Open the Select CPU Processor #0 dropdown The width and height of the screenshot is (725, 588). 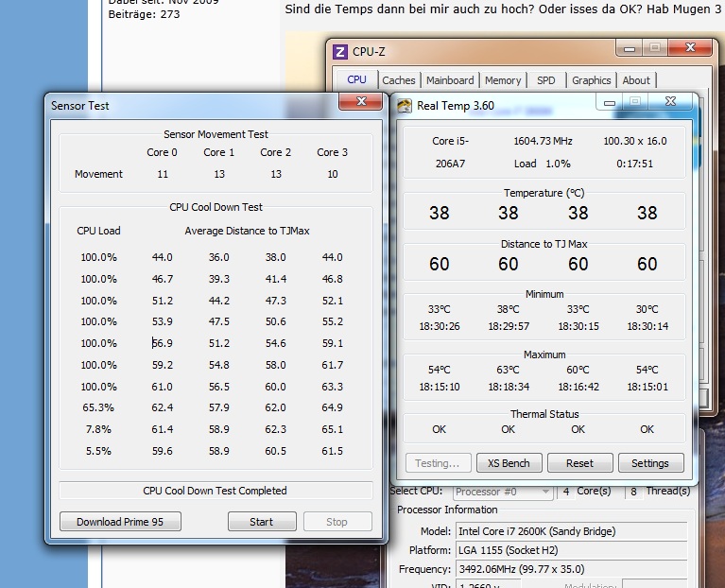502,492
